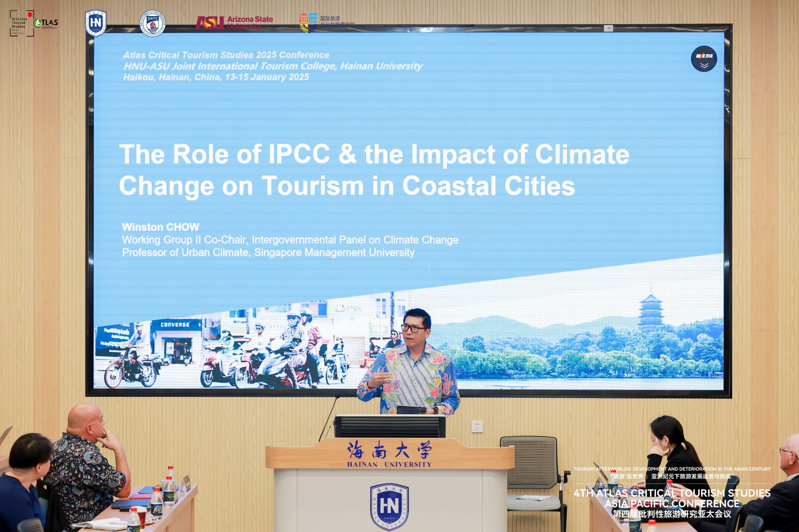
Task: Click the HN shield emblem on the podium
Action: 389,507
